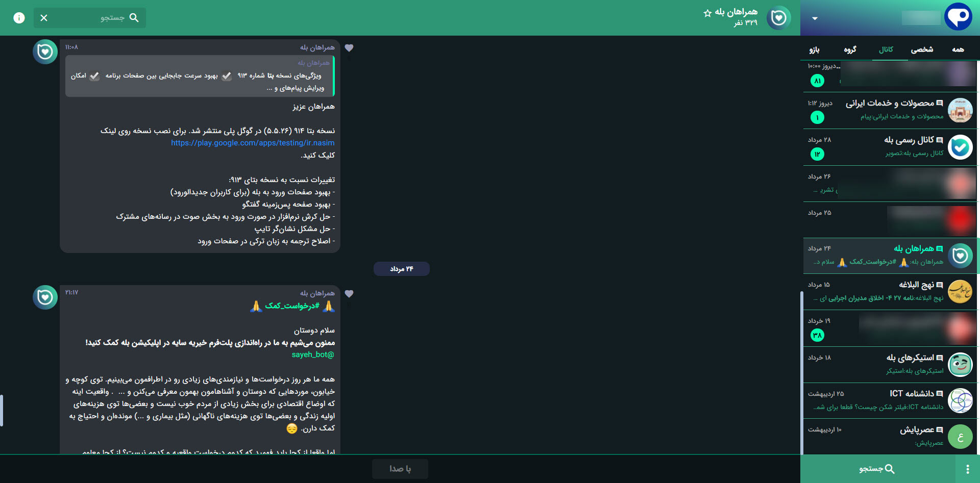Switch to the گروه tab
Image resolution: width=980 pixels, height=483 pixels.
point(851,49)
